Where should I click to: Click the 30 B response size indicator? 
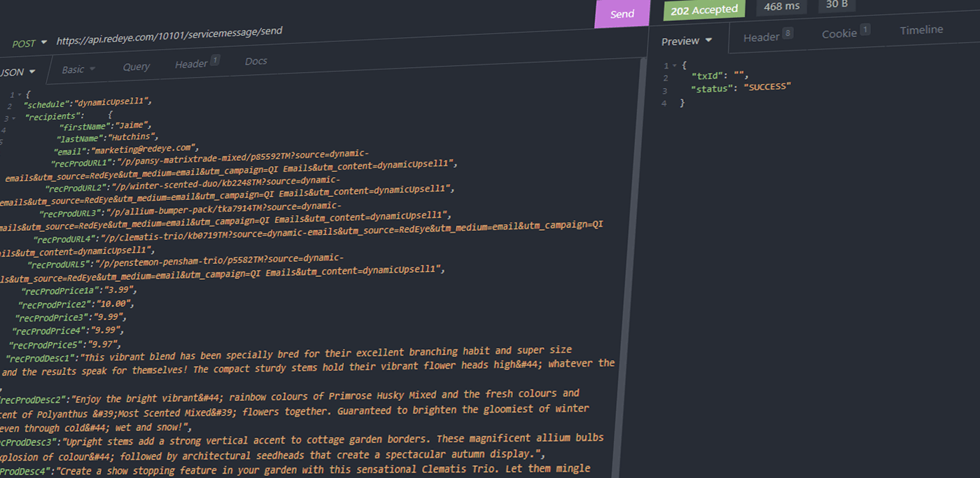click(839, 3)
